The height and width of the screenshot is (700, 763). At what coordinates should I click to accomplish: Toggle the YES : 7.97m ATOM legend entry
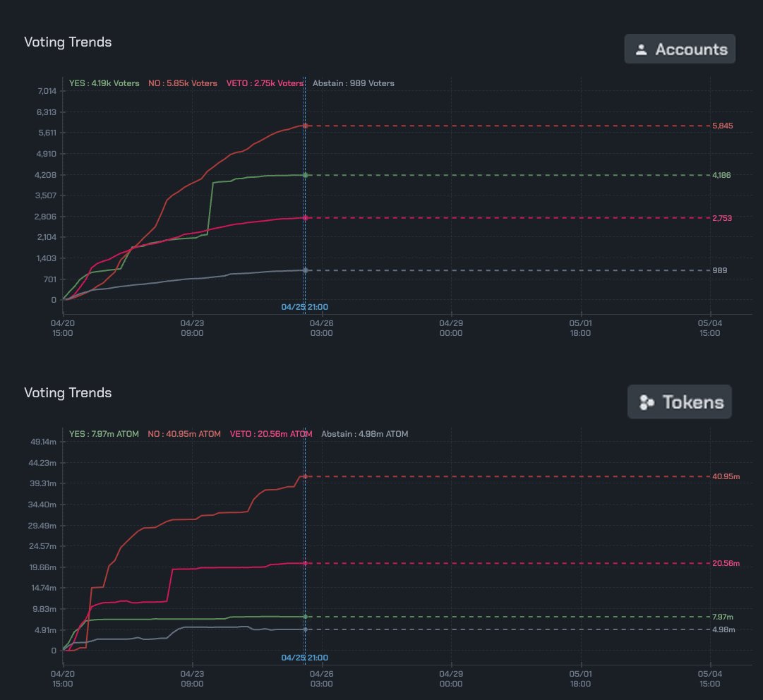click(104, 434)
